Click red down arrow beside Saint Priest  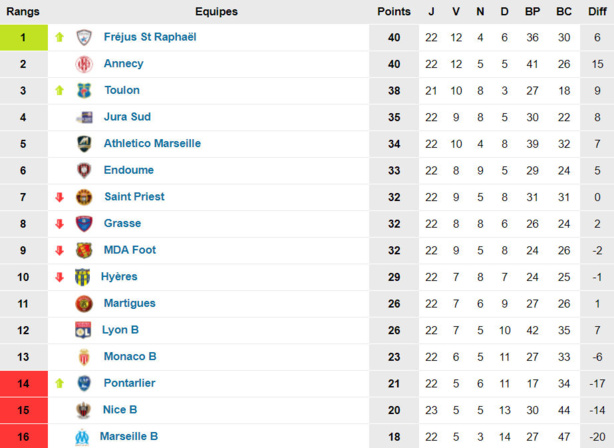click(59, 197)
